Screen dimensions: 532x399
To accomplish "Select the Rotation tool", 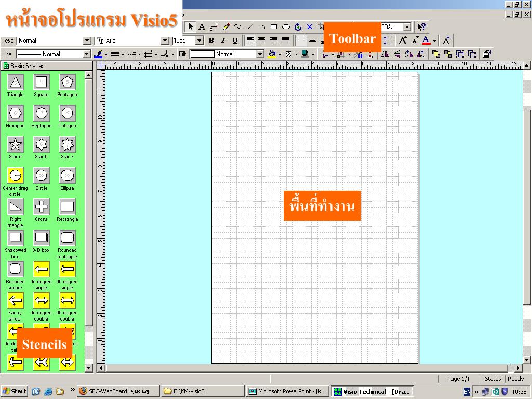I will click(x=298, y=27).
